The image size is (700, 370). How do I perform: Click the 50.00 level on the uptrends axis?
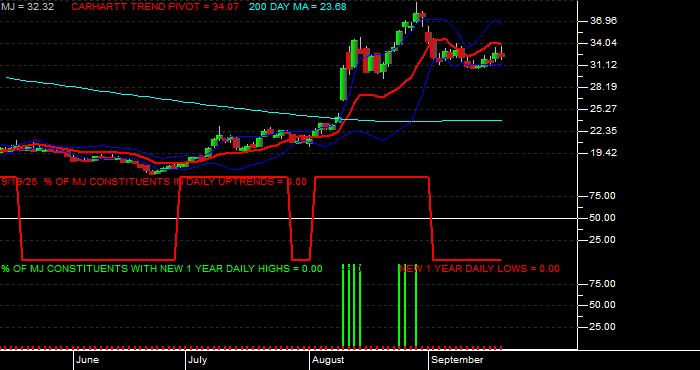point(603,218)
